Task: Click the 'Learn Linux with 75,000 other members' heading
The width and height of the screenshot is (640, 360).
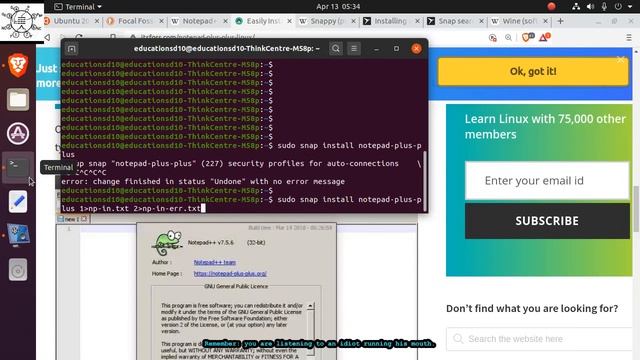Action: (545, 127)
